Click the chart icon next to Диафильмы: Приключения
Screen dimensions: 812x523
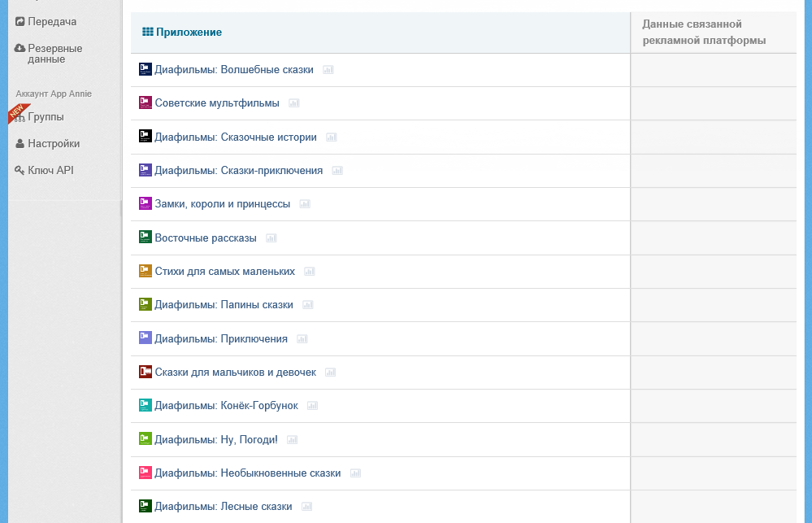302,339
